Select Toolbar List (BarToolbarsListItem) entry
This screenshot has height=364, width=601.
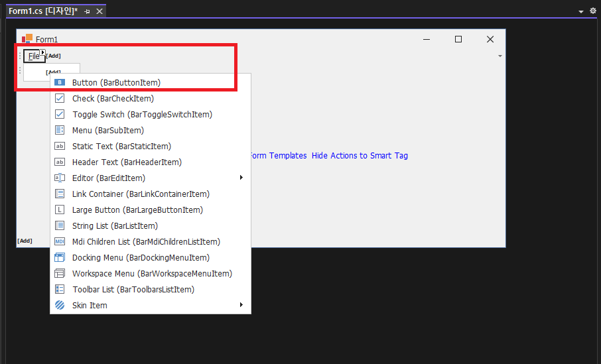point(151,289)
